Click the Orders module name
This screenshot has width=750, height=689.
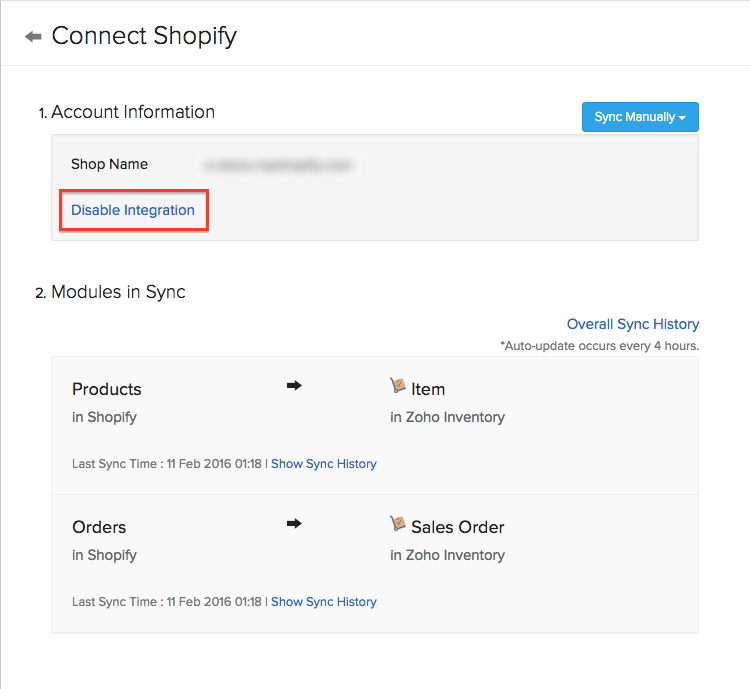(99, 527)
